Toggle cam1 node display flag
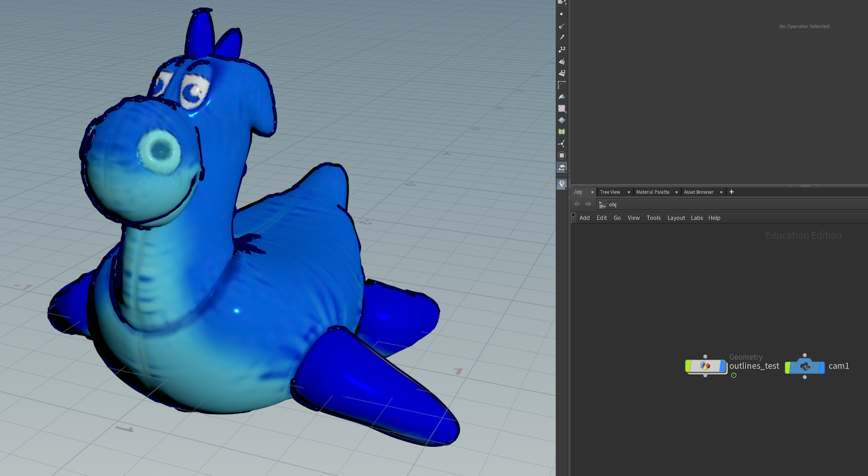This screenshot has width=868, height=476. click(822, 367)
